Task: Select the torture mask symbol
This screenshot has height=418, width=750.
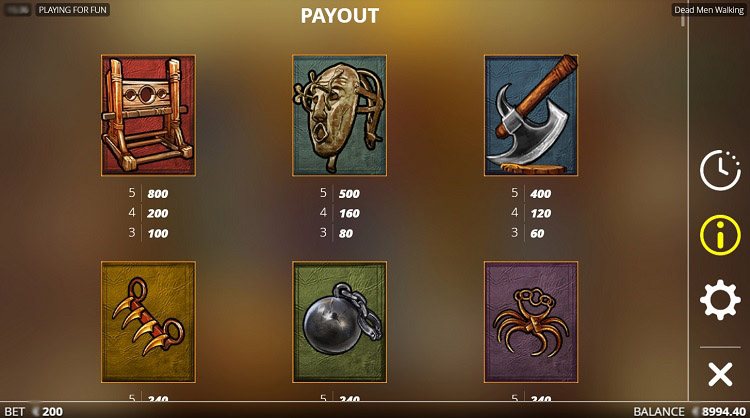Action: coord(340,115)
